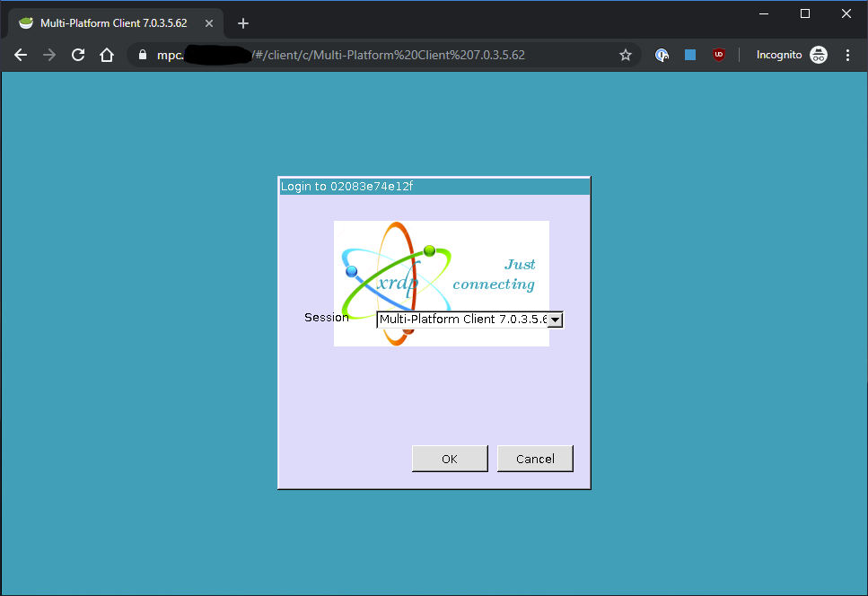Image resolution: width=868 pixels, height=596 pixels.
Task: Close the Multi-Platform Client tab
Action: 208,23
